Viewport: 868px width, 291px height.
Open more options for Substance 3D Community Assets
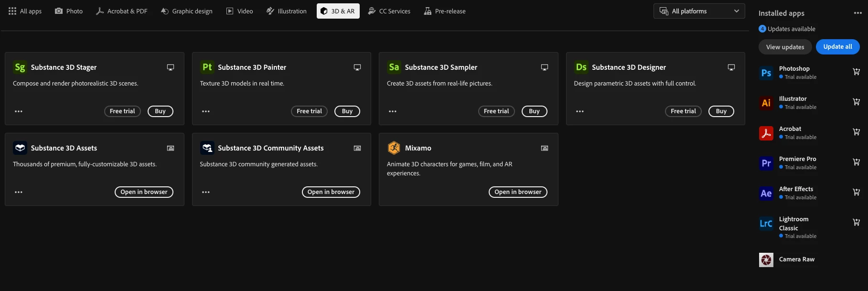(206, 192)
